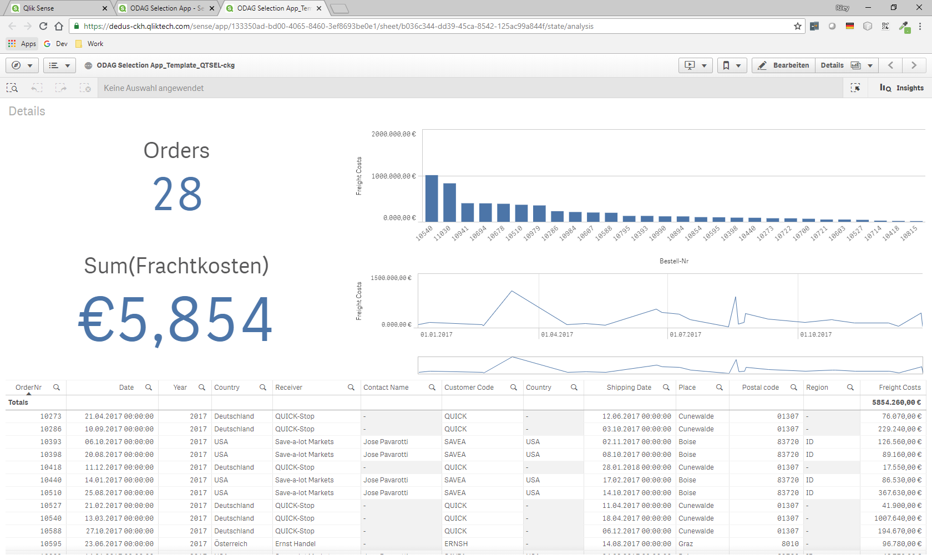Image resolution: width=932 pixels, height=560 pixels.
Task: Clear all selections icon
Action: tap(85, 88)
